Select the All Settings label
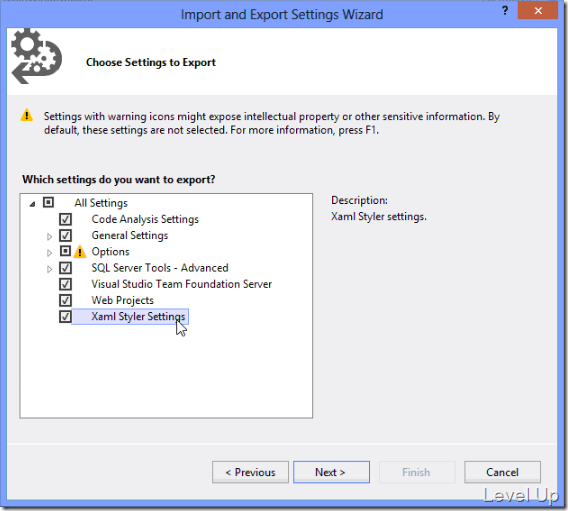This screenshot has width=568, height=511. click(x=101, y=203)
